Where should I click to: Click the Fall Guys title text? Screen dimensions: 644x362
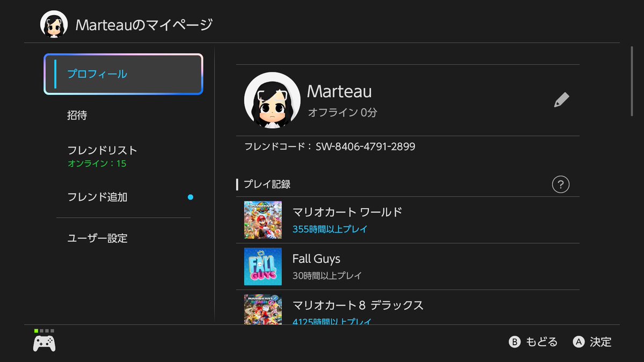coord(316,259)
